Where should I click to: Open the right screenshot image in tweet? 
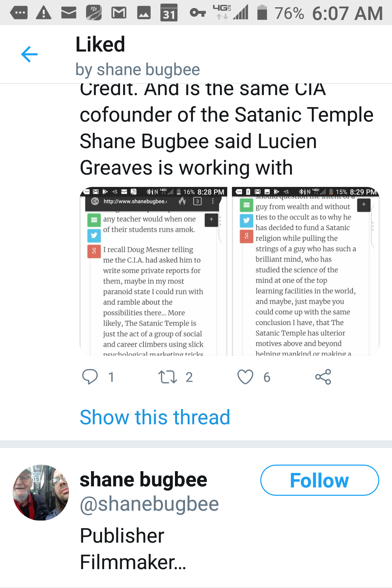pos(306,271)
